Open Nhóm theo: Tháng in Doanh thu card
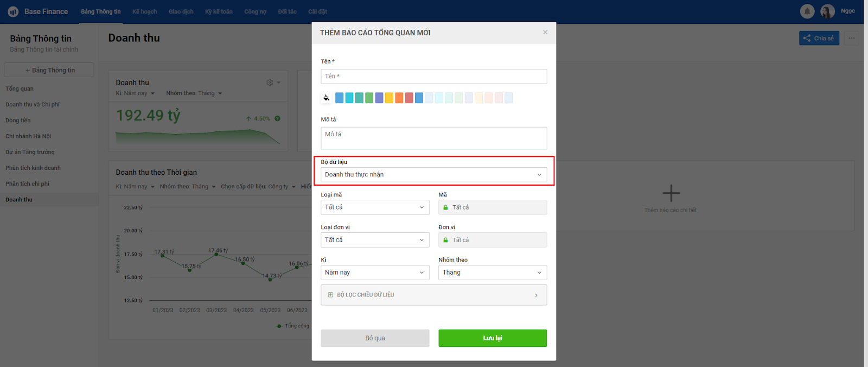The height and width of the screenshot is (367, 868). (194, 93)
